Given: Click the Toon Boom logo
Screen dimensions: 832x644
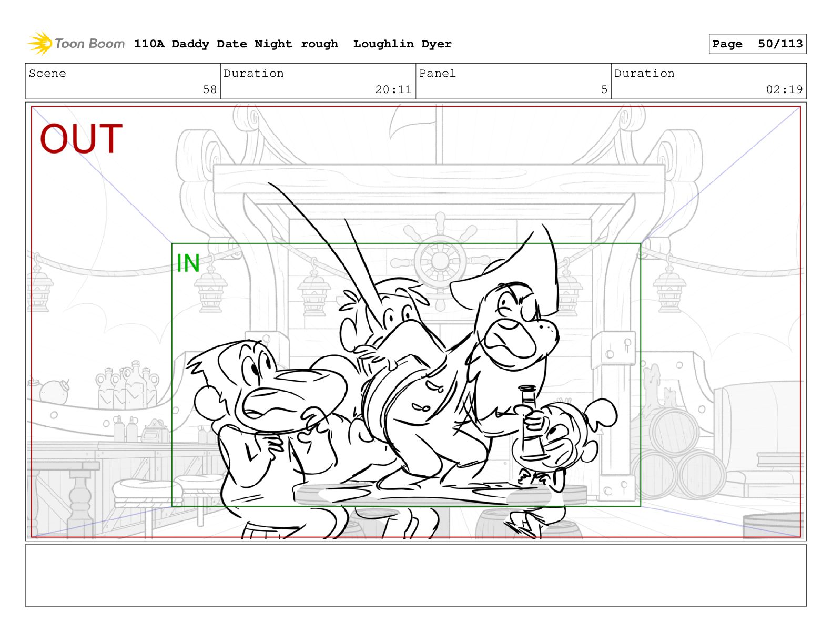Looking at the screenshot, I should [x=76, y=44].
